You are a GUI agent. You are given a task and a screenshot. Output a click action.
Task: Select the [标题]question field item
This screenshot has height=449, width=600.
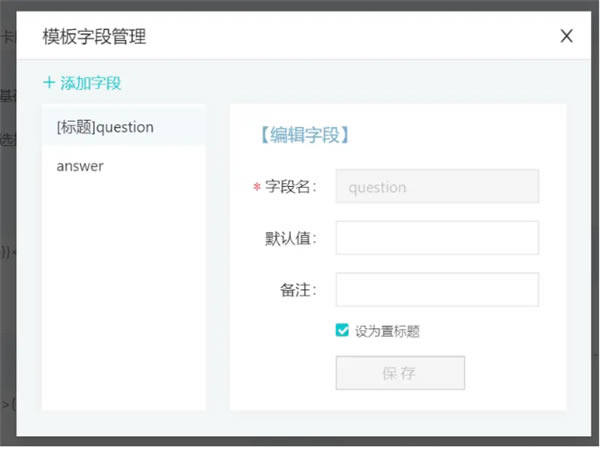124,127
